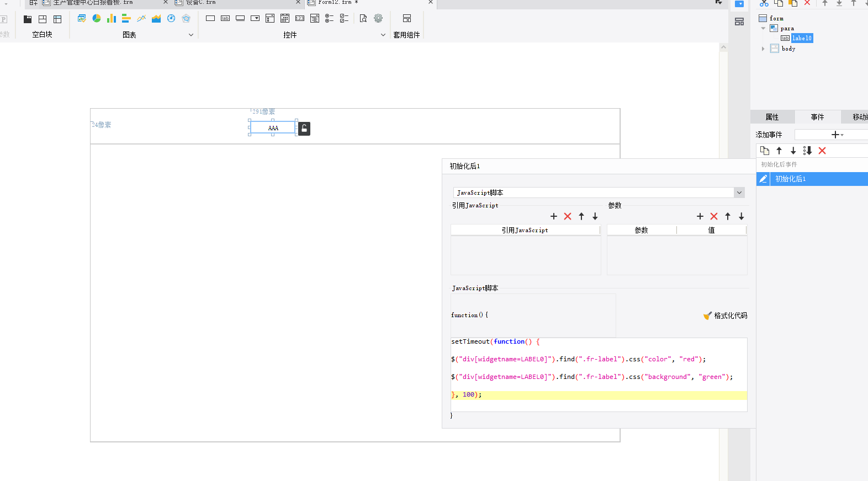868x481 pixels.
Task: Click inside the JavaScript code editor
Action: coord(599,375)
